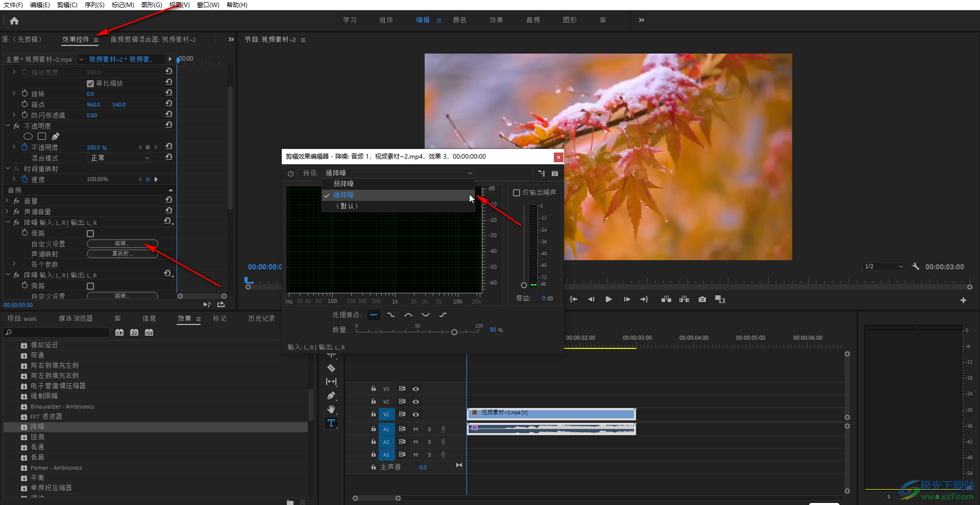Click Export Frame camera icon in program monitor
The width and height of the screenshot is (980, 505).
(x=702, y=299)
